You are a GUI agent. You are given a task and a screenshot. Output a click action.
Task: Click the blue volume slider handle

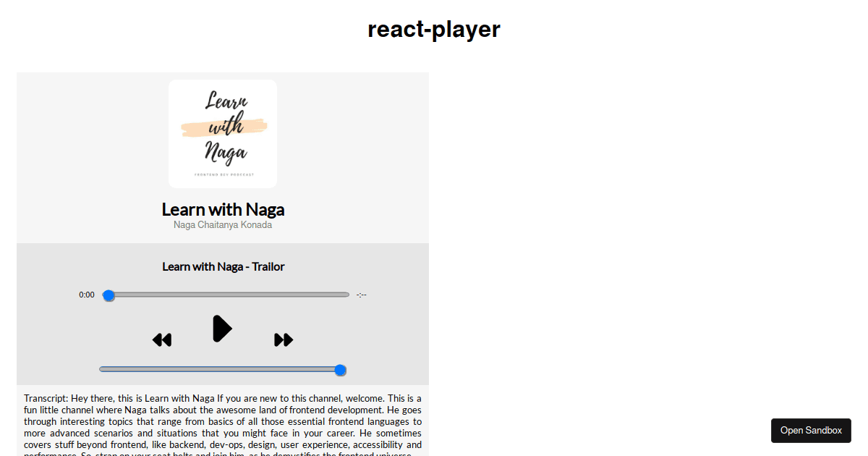click(x=340, y=370)
